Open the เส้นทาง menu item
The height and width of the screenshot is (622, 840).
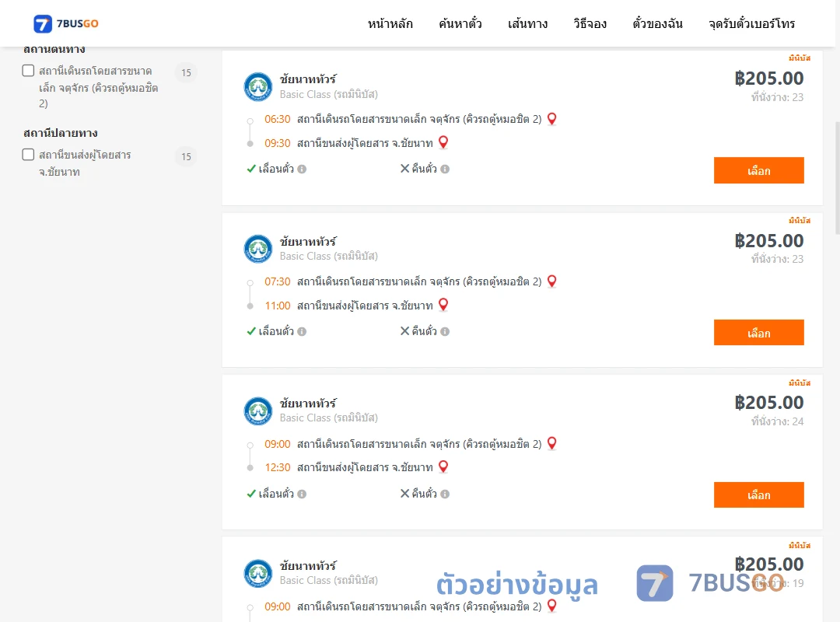[527, 23]
